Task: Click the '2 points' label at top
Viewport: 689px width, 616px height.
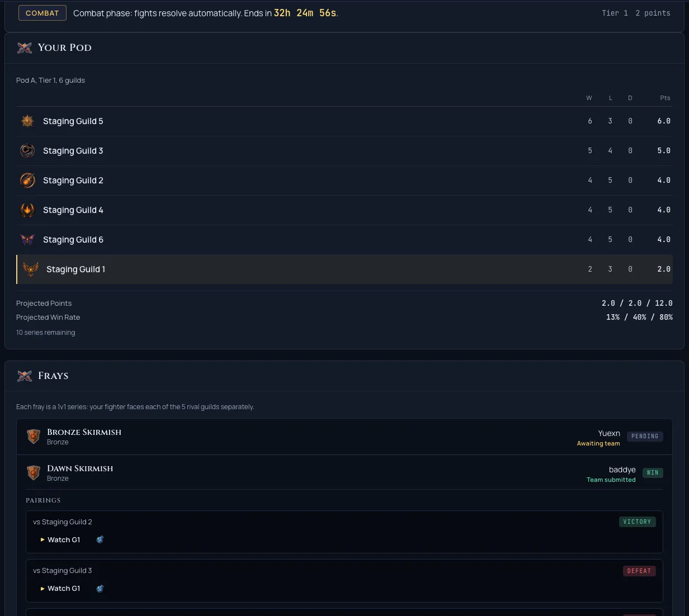Action: click(653, 13)
